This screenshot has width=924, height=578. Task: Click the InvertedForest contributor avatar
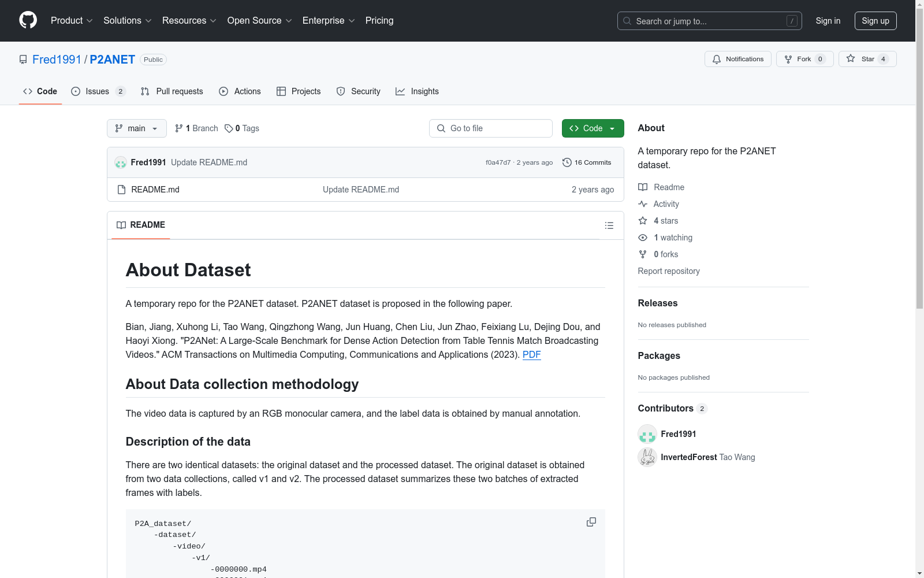(647, 457)
